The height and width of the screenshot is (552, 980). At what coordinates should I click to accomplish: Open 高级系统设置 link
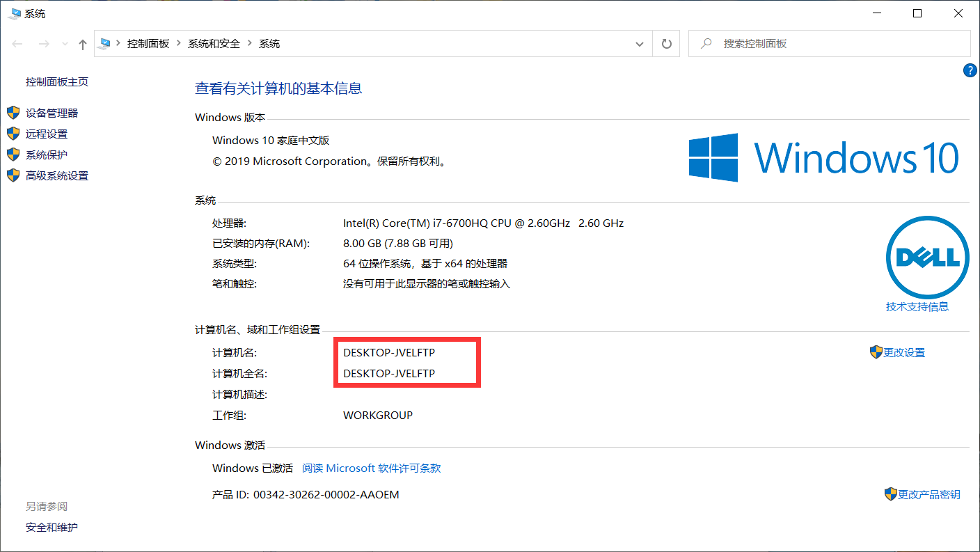[x=57, y=175]
